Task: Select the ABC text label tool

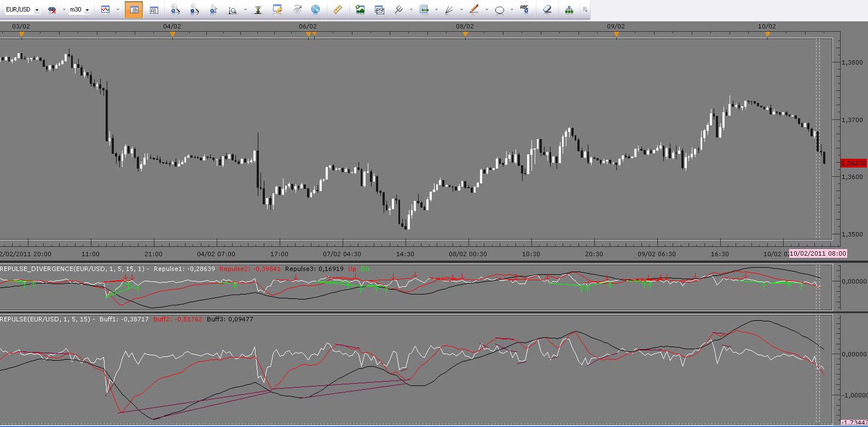Action: (524, 10)
